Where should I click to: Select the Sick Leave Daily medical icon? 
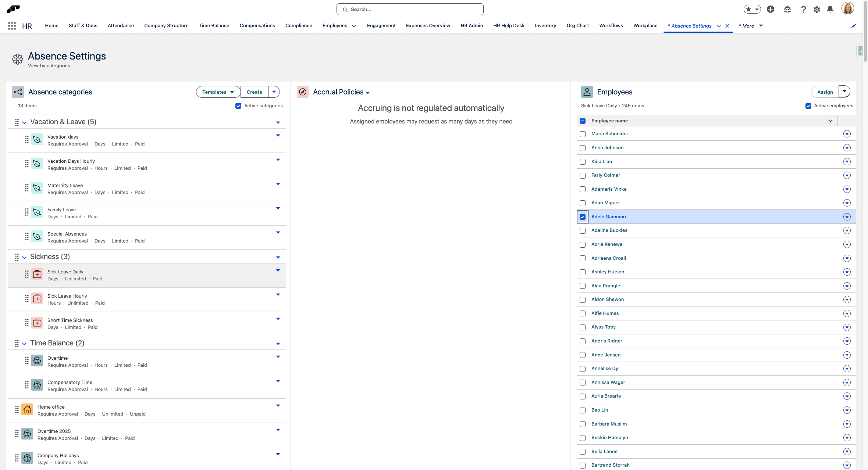tap(37, 274)
